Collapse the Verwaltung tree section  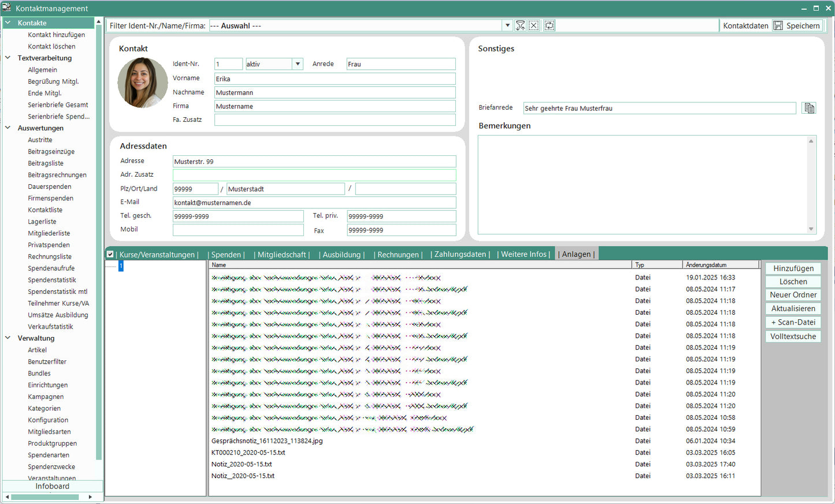coord(8,338)
